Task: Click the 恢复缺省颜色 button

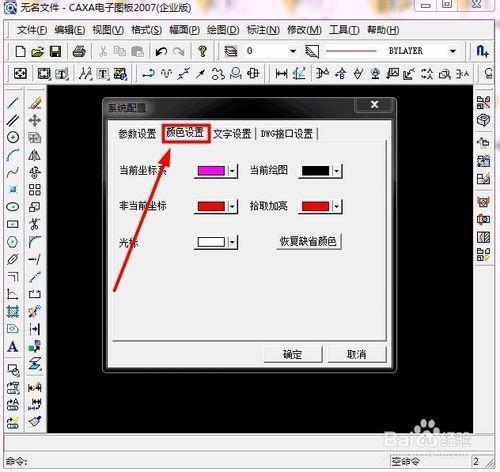Action: (x=308, y=241)
